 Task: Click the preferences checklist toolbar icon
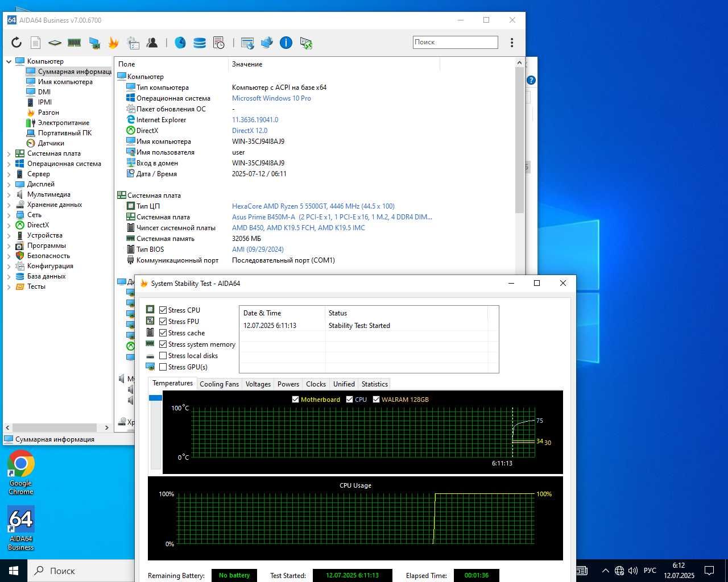click(133, 43)
